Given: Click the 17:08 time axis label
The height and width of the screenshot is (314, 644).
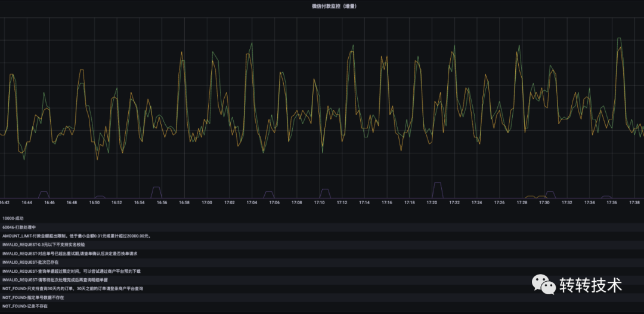Looking at the screenshot, I should [x=296, y=202].
